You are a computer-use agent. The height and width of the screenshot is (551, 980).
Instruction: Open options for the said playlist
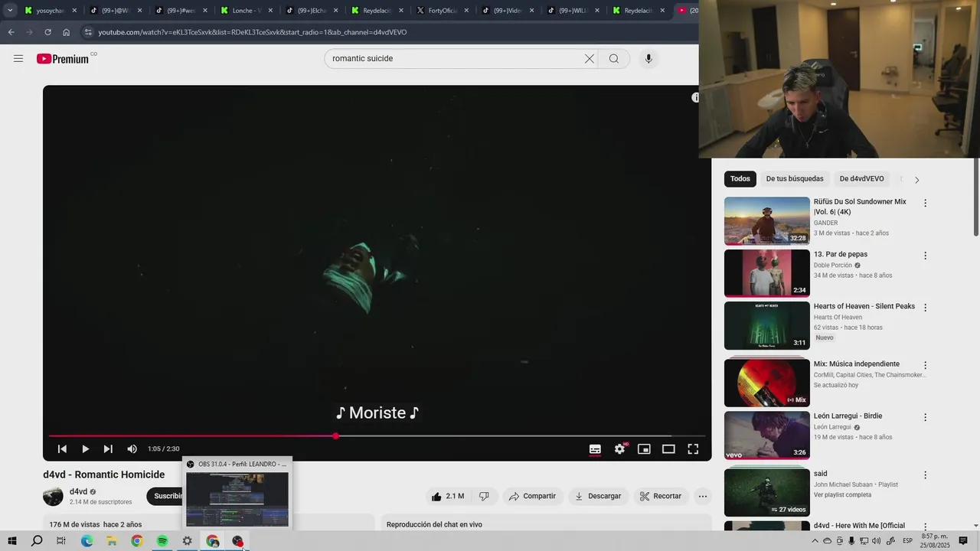click(x=925, y=475)
